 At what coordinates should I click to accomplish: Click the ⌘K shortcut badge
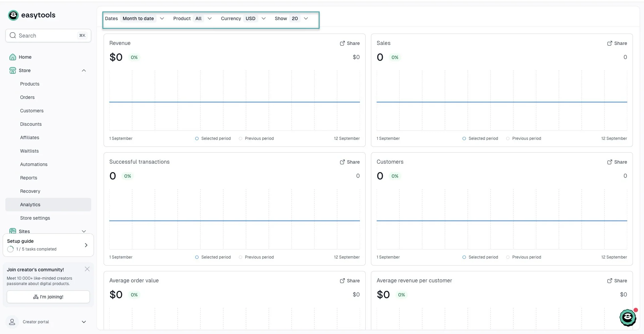tap(82, 36)
